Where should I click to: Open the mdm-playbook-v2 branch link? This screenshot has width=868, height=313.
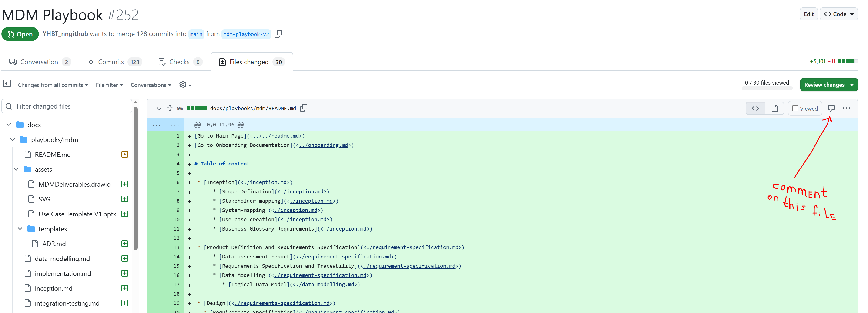[x=246, y=34]
